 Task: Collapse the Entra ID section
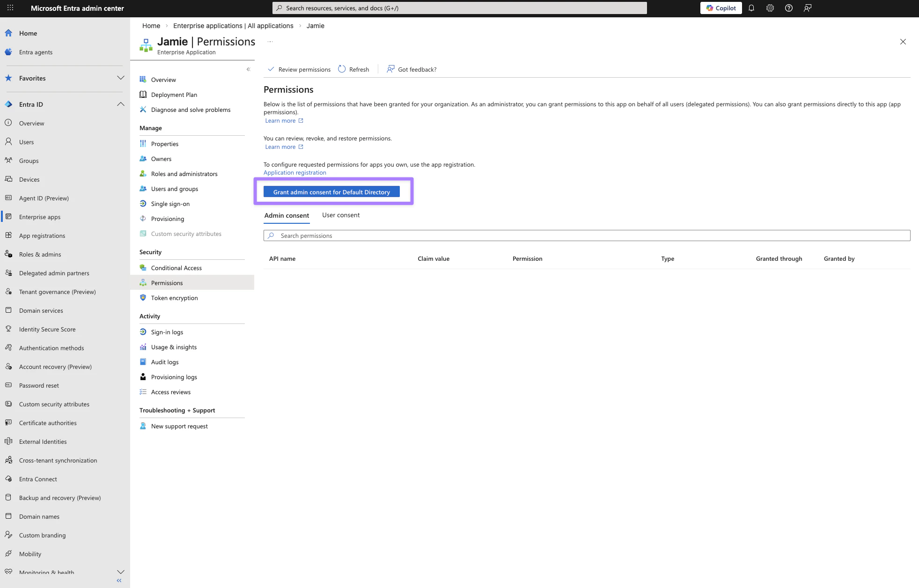[x=120, y=104]
